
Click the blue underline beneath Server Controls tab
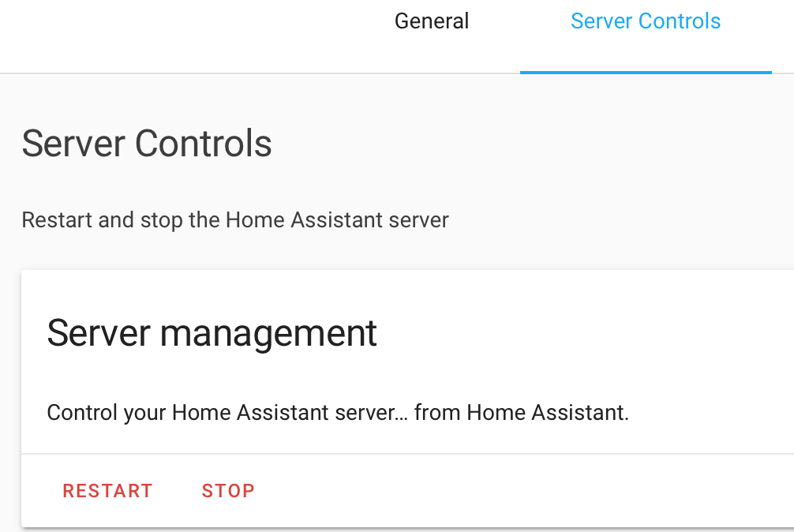coord(645,72)
